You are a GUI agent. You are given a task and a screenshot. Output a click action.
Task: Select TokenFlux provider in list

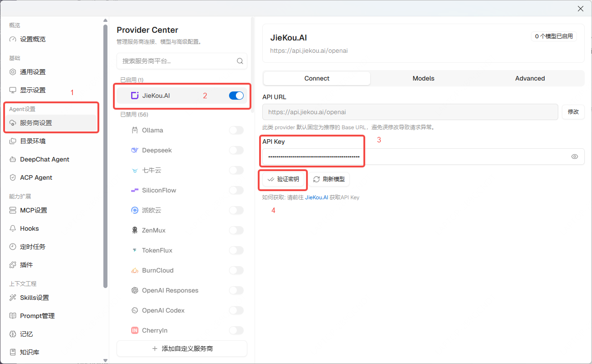(x=182, y=250)
